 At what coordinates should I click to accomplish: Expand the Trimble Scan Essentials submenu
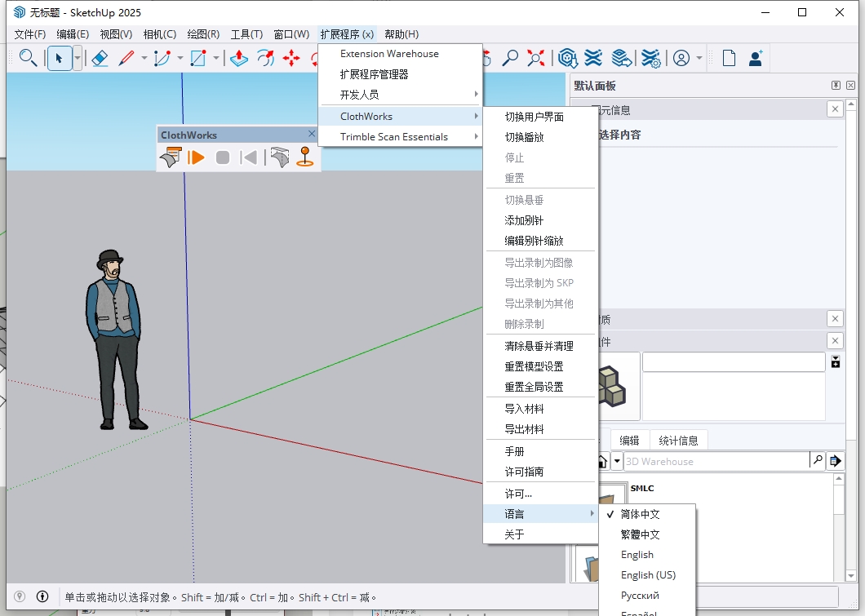pos(401,137)
